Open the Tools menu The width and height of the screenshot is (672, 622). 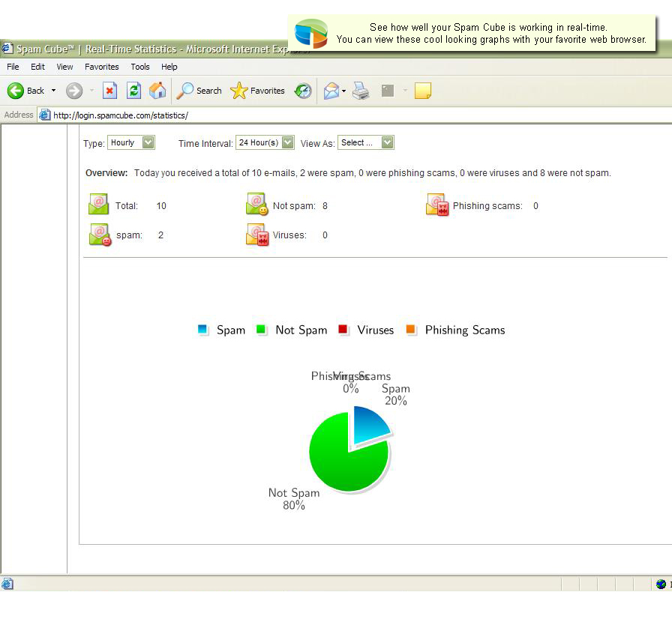[x=139, y=67]
